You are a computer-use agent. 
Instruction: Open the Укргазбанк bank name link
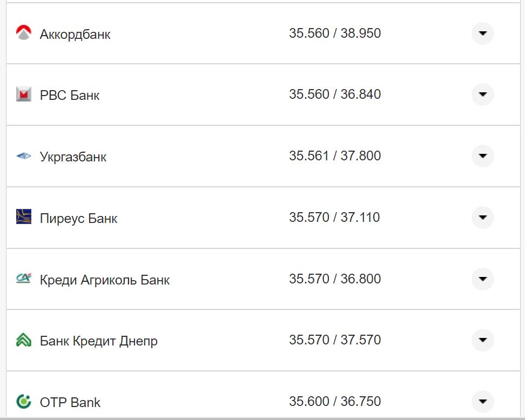pos(73,157)
